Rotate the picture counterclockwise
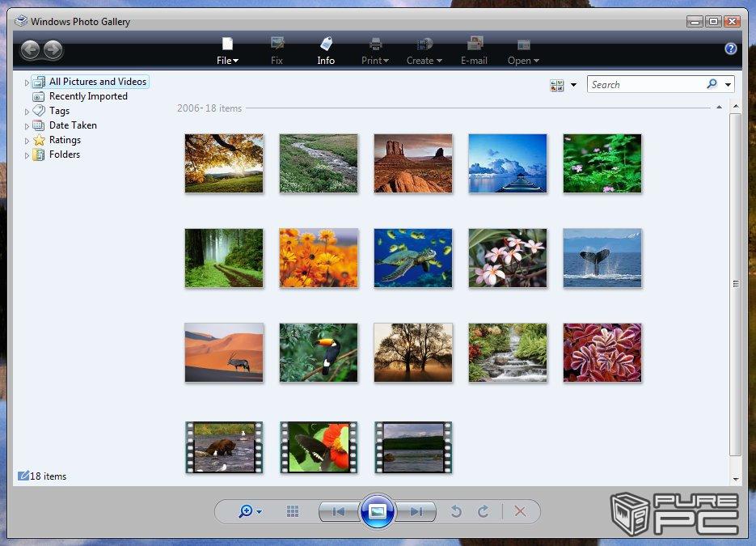 pos(456,511)
